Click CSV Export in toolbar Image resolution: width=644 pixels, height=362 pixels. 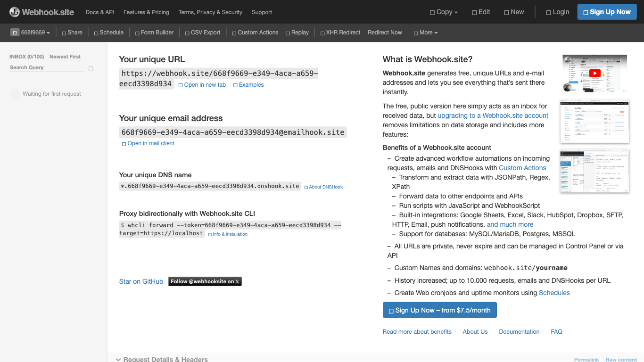pyautogui.click(x=202, y=33)
